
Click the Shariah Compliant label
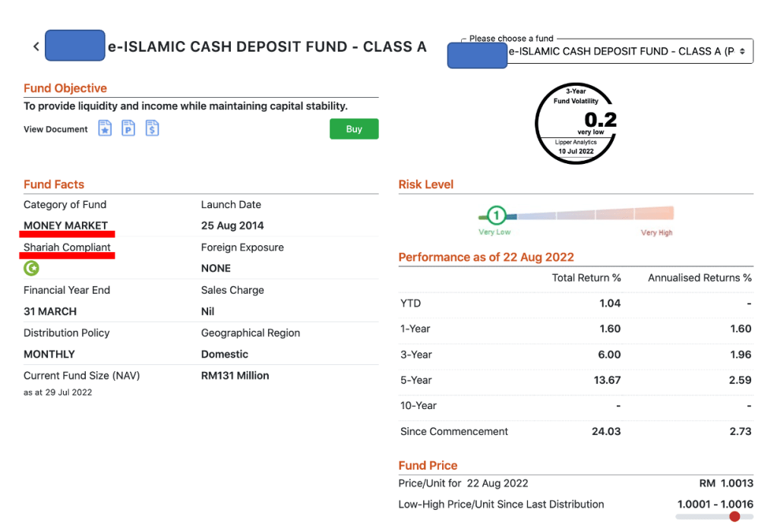(x=67, y=247)
